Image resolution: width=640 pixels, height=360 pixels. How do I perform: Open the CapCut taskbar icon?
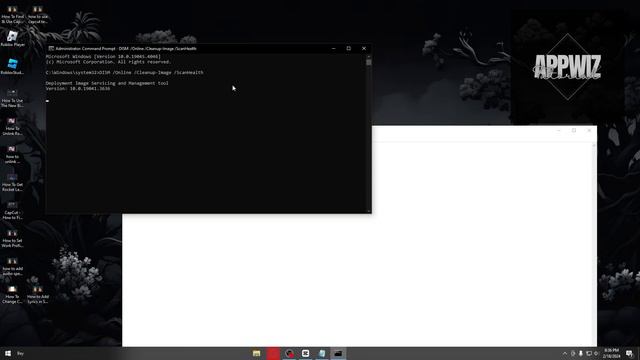pos(305,353)
